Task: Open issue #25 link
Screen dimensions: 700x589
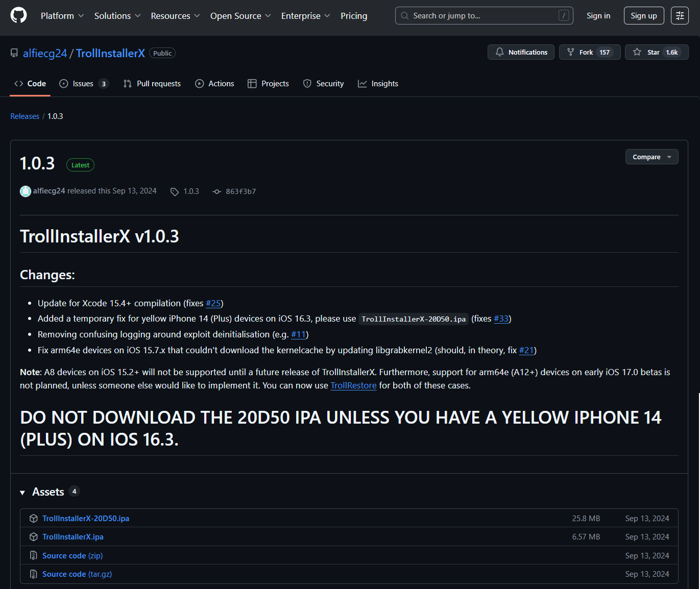Action: click(x=213, y=303)
